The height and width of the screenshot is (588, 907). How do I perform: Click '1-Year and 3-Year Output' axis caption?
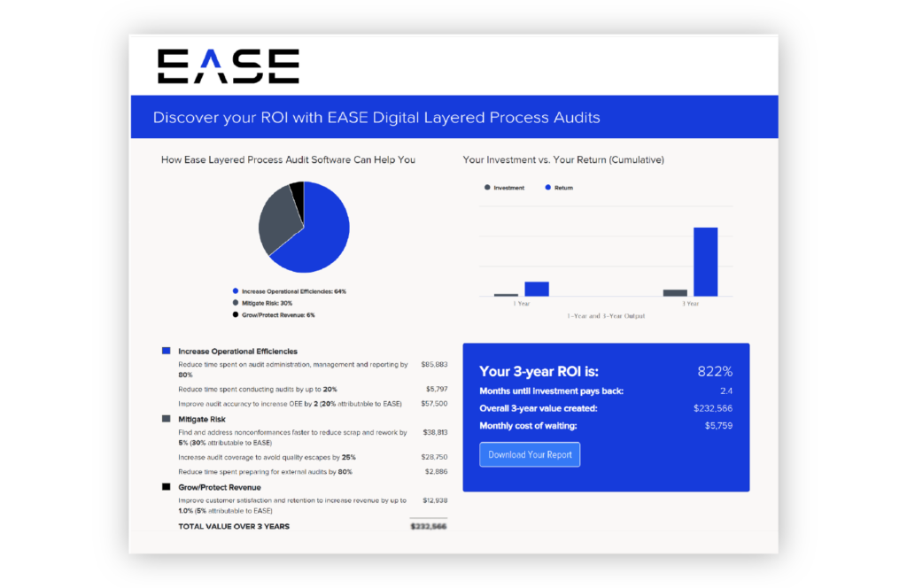click(606, 315)
